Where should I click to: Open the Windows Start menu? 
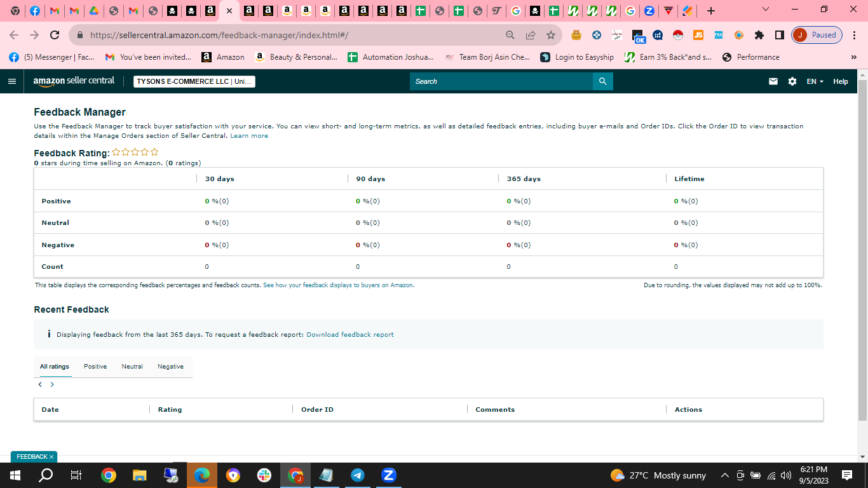15,475
